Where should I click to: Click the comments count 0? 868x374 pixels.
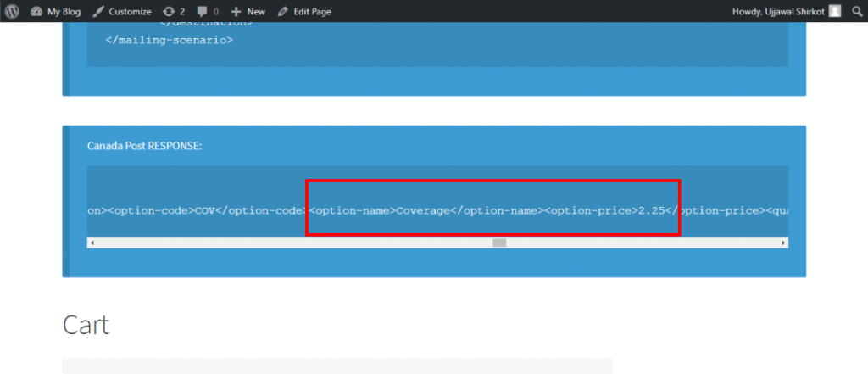[216, 12]
